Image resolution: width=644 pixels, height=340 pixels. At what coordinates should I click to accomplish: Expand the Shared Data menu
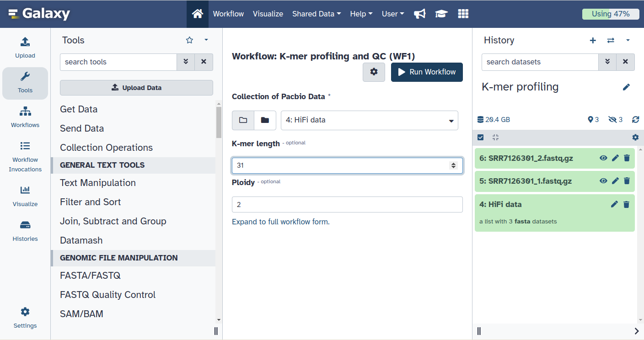click(317, 14)
